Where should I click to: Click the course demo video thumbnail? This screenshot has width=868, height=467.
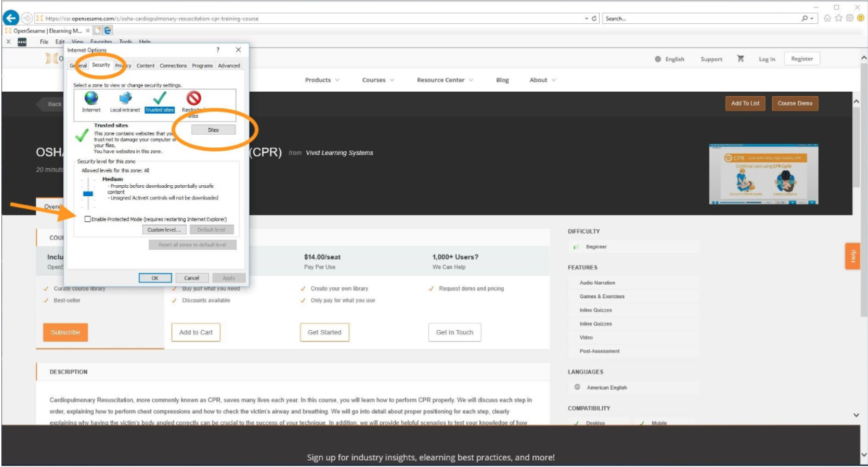coord(763,174)
